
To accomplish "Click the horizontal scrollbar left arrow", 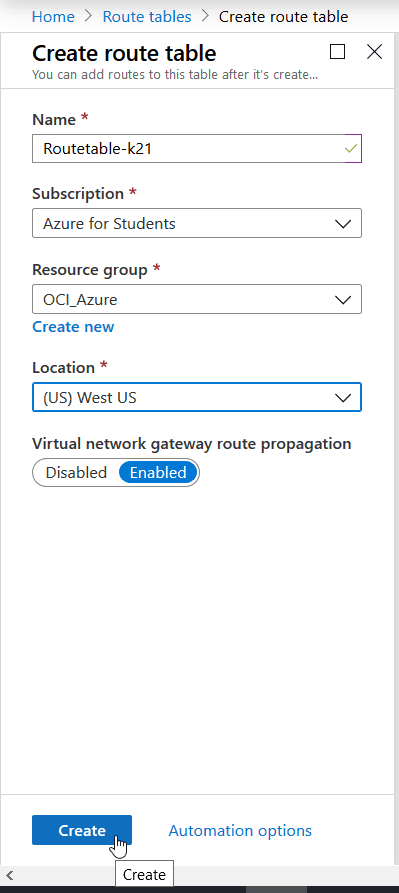I will (x=9, y=875).
